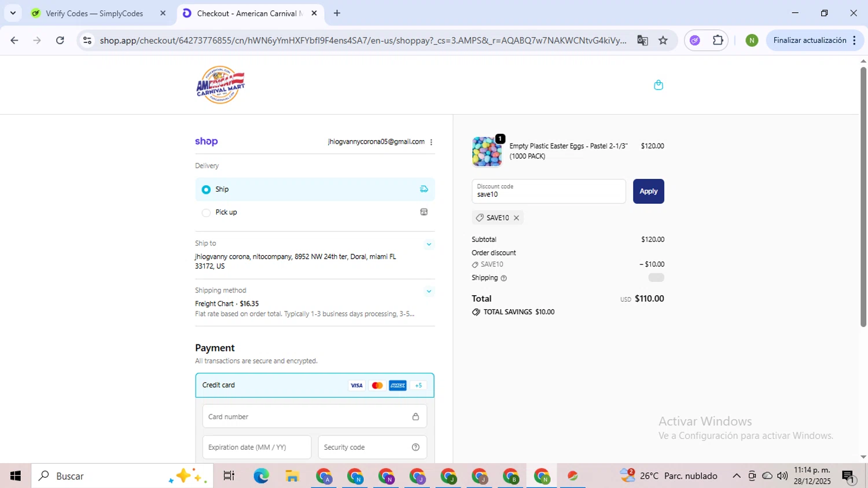Select the Ship delivery option
The height and width of the screenshot is (488, 868).
click(315, 189)
